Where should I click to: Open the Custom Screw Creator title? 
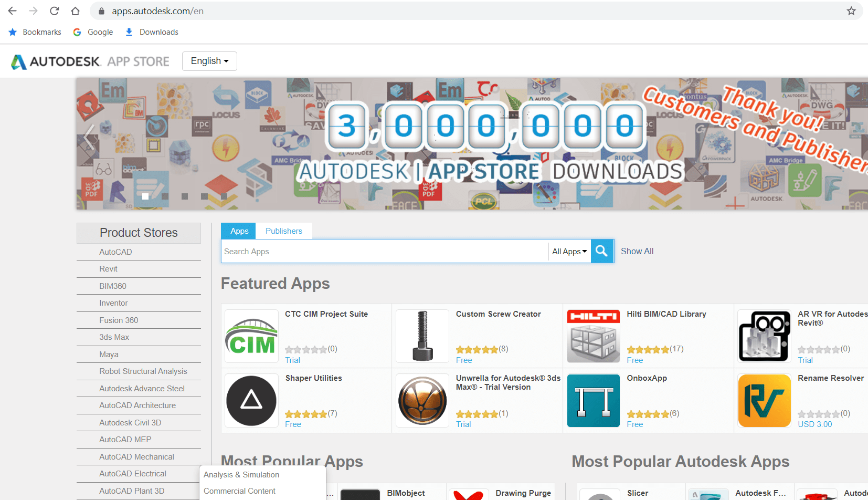[x=499, y=314]
